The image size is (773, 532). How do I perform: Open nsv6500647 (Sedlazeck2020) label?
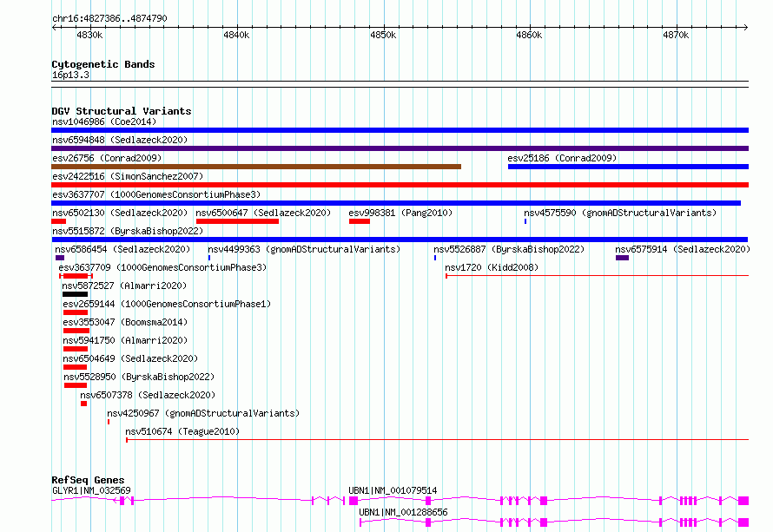coord(263,213)
